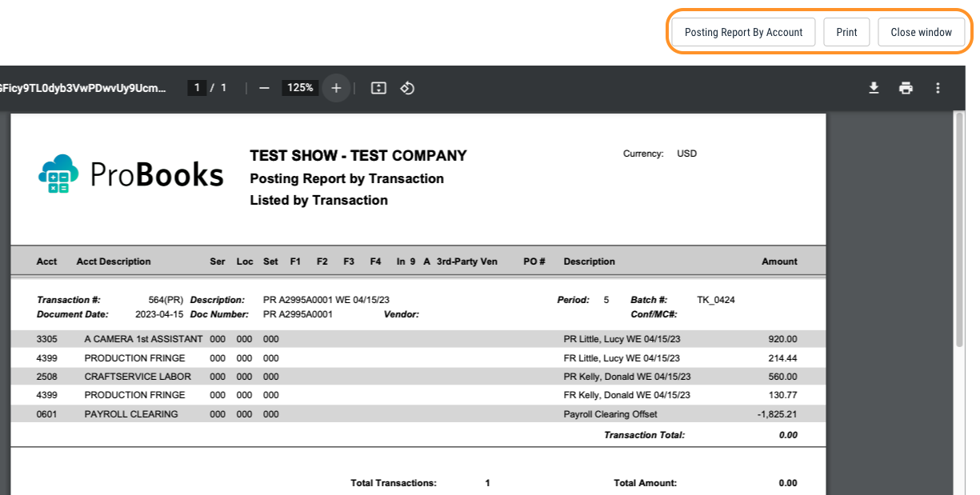Open the PDF viewer more actions menu
The image size is (980, 495).
938,88
